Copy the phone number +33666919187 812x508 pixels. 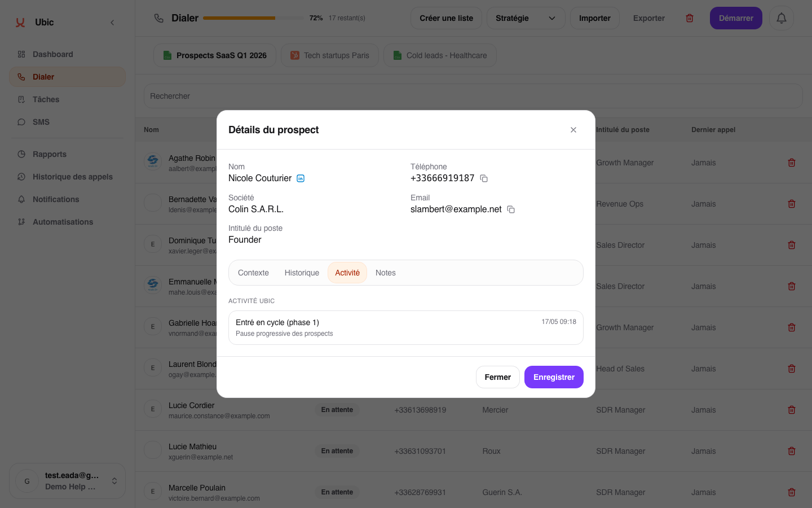[484, 178]
